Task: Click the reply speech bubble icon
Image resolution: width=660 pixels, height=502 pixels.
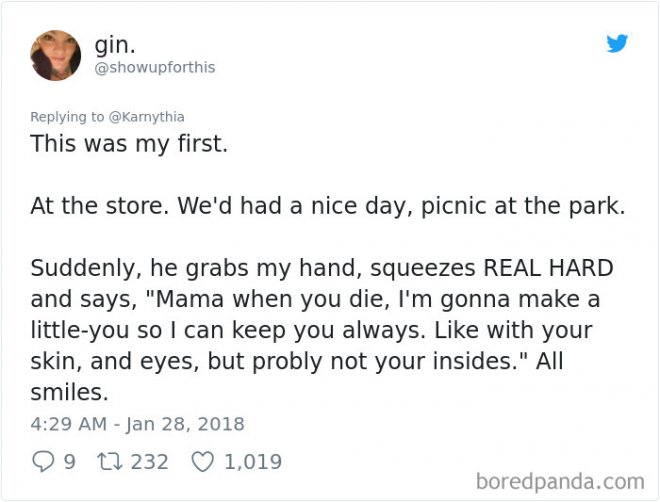Action: (x=41, y=462)
